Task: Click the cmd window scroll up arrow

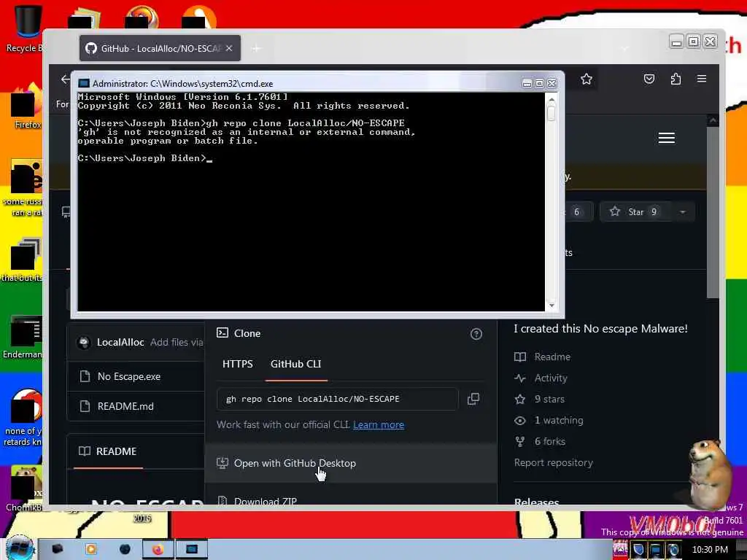Action: coord(551,101)
